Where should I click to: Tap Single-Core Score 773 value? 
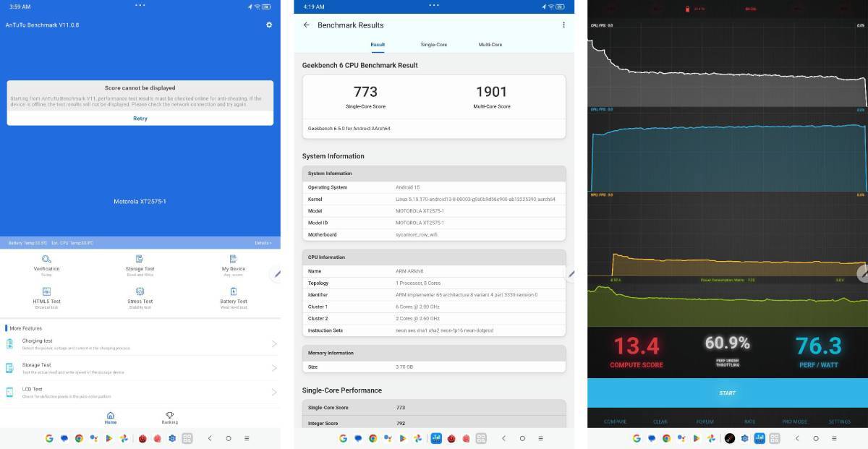365,92
